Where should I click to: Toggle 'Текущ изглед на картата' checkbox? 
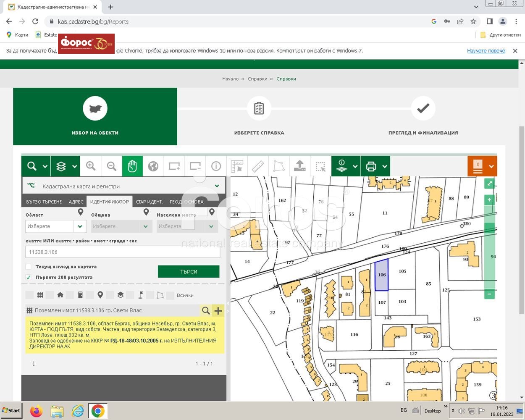coord(29,267)
